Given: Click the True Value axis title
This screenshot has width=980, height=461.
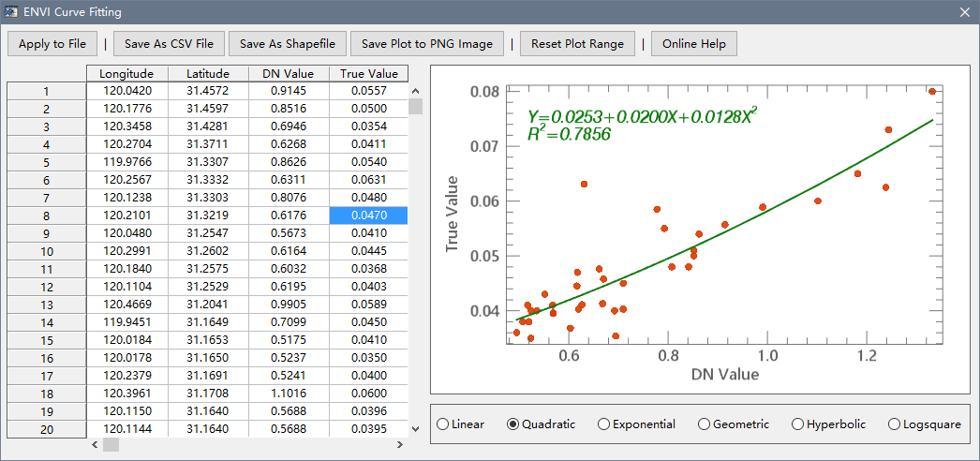Looking at the screenshot, I should (x=453, y=215).
